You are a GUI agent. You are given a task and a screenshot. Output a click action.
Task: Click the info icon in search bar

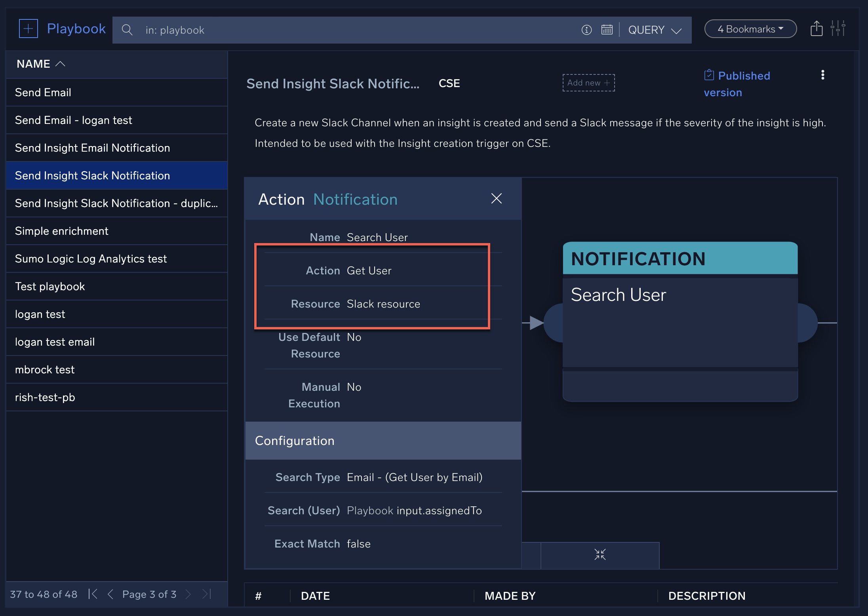[586, 29]
